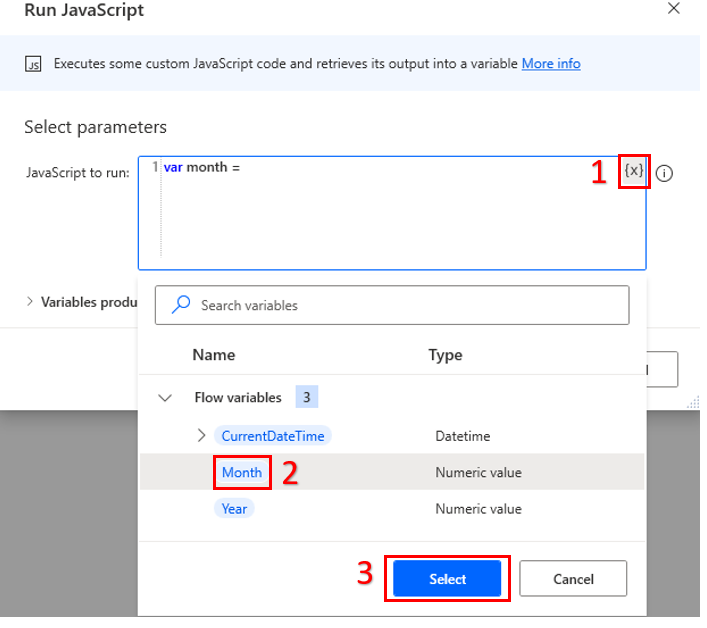Close the Run JavaScript dialog
The width and height of the screenshot is (707, 628).
tap(674, 8)
